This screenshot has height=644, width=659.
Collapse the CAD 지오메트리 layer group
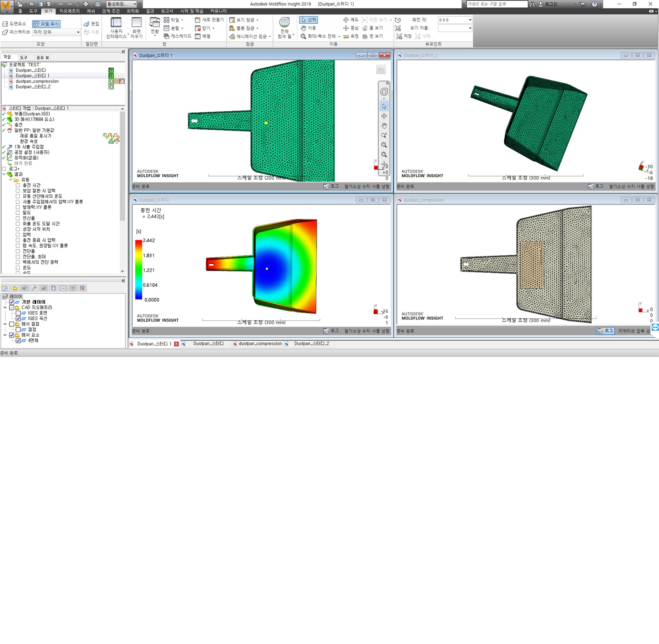[x=5, y=307]
